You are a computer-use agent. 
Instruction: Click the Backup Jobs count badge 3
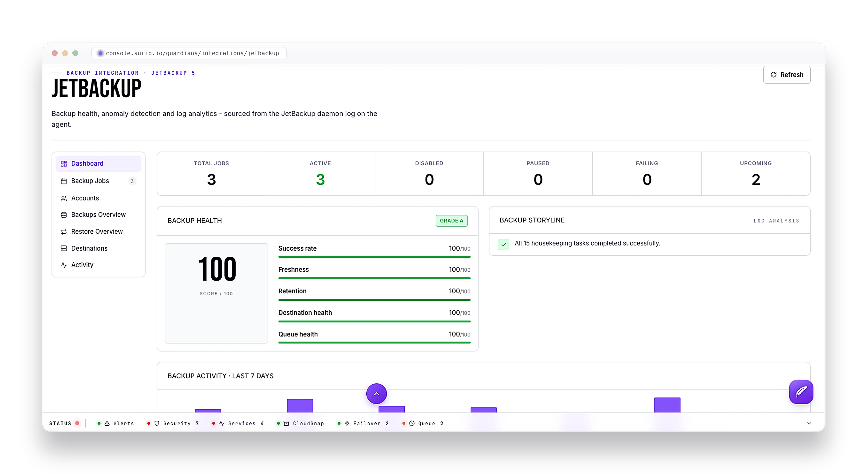[x=132, y=182]
